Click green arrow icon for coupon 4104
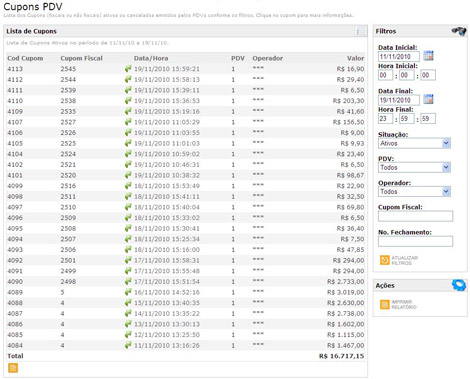Image resolution: width=470 pixels, height=379 pixels. coord(128,154)
